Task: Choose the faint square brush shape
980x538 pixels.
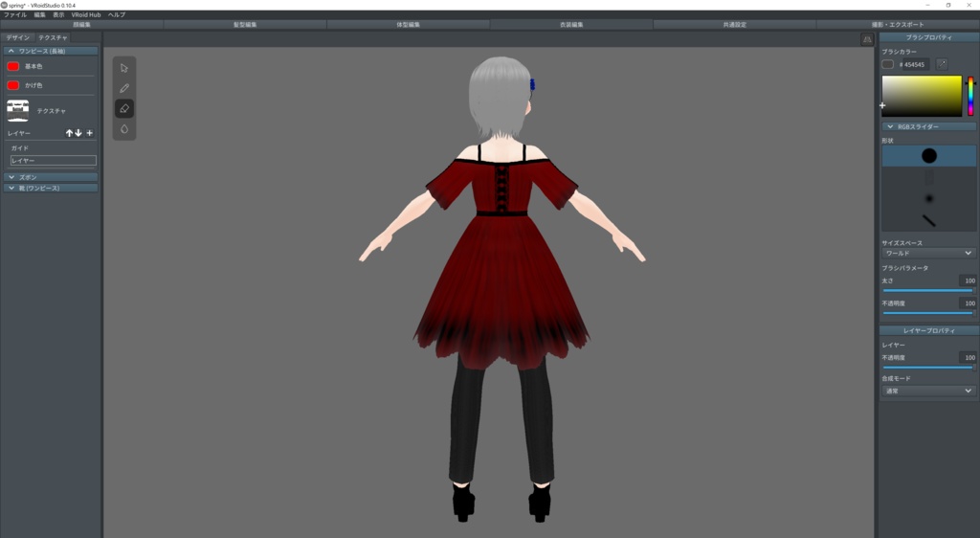Action: point(928,177)
